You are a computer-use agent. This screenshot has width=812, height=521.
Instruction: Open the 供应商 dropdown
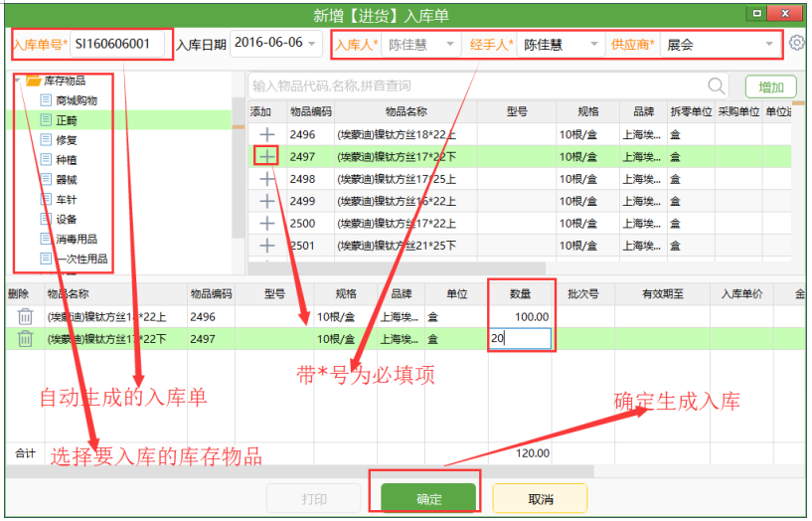coord(769,45)
